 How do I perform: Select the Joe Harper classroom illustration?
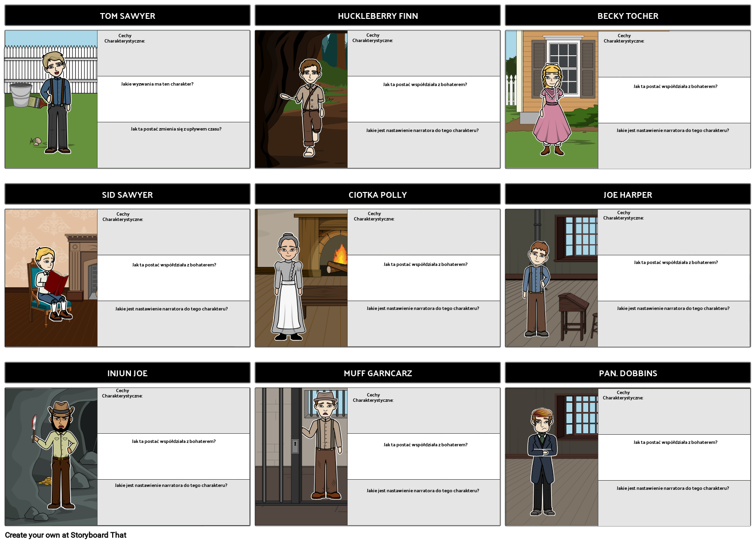552,278
